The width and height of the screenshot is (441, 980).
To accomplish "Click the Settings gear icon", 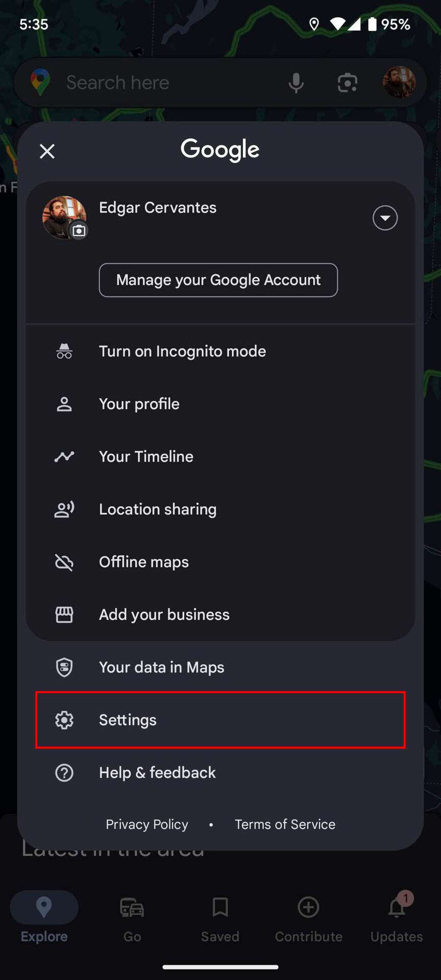I will [64, 720].
